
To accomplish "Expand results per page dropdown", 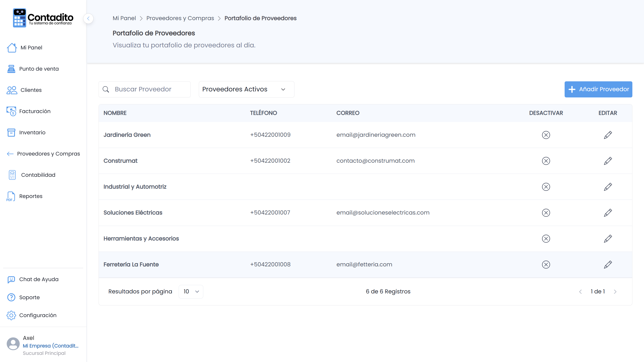I will click(191, 292).
